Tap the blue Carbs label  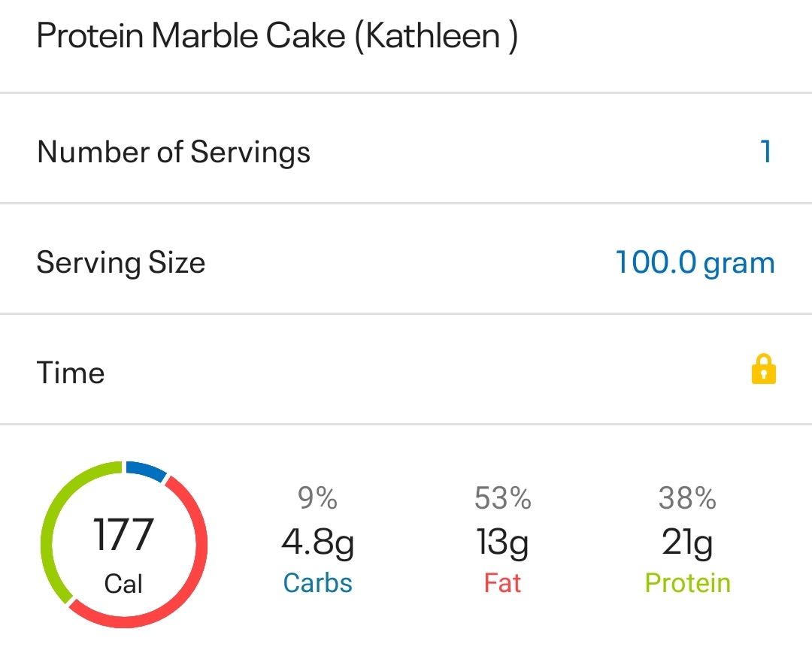click(317, 583)
